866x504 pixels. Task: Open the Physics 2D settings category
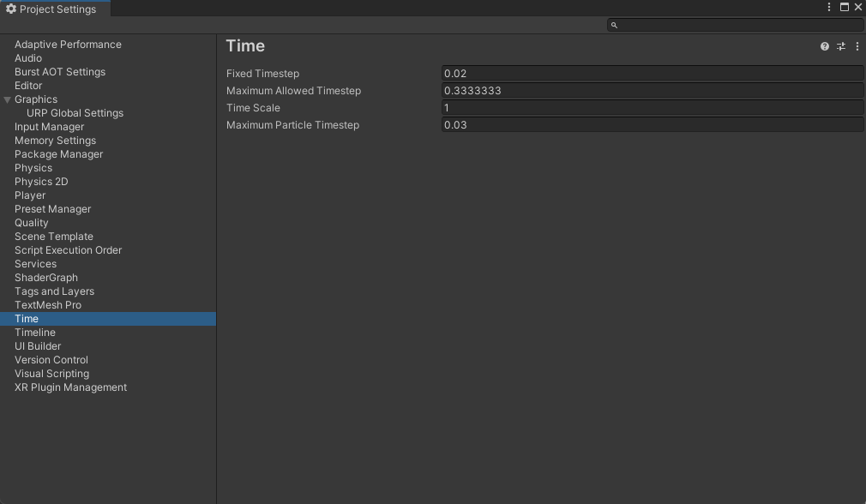(41, 182)
